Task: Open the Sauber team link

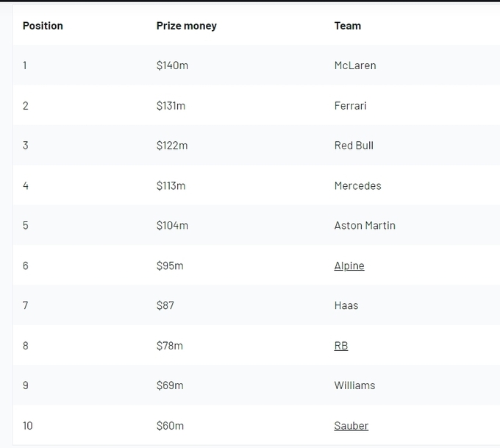Action: (351, 426)
